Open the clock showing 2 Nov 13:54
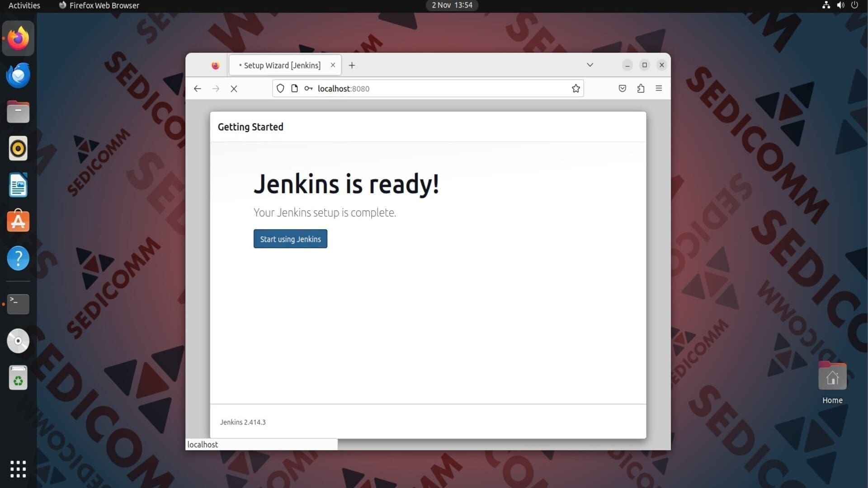Image resolution: width=868 pixels, height=488 pixels. coord(452,5)
